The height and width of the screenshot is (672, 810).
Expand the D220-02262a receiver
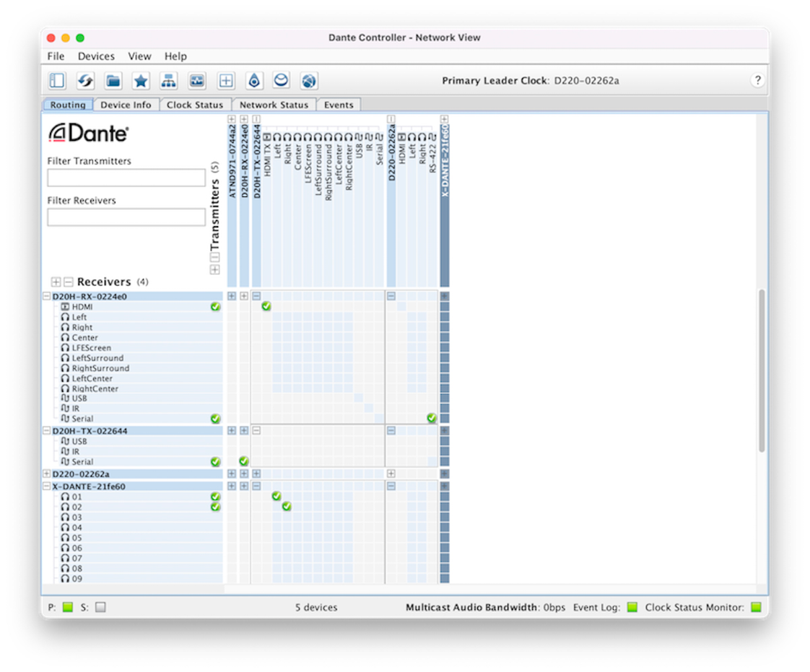[x=47, y=474]
